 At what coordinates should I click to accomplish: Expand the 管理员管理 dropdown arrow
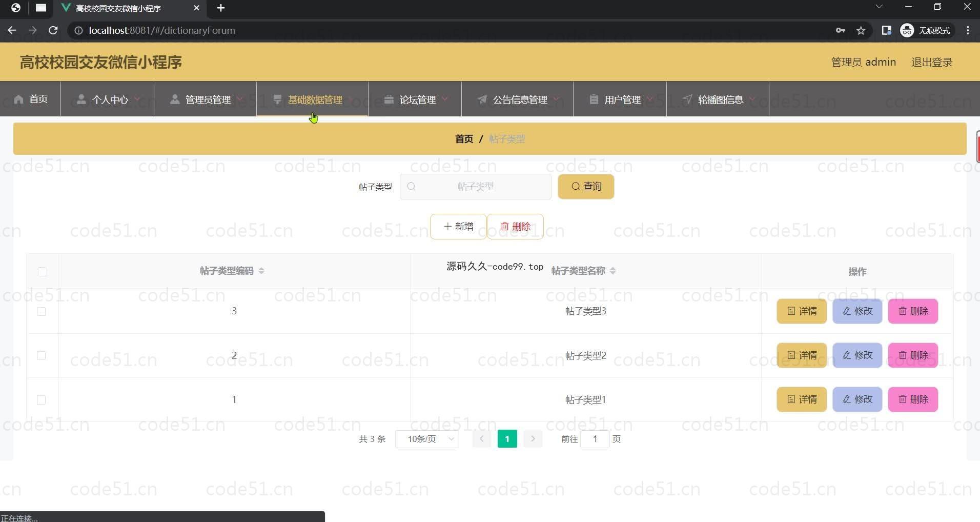click(x=239, y=98)
